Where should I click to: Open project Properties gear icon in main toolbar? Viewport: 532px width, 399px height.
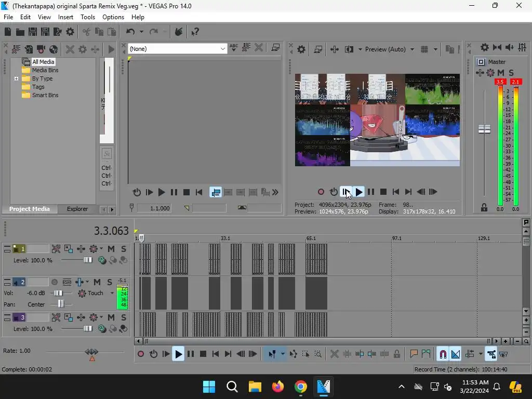(70, 32)
